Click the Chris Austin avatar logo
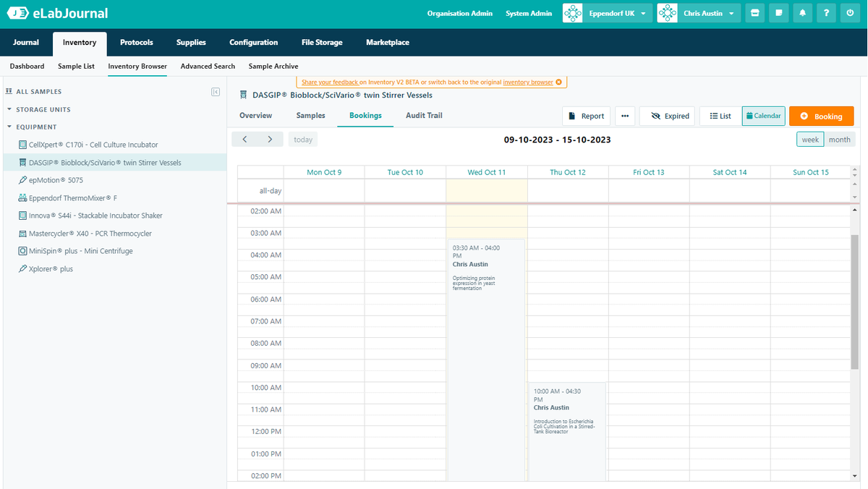This screenshot has width=868, height=489. point(668,13)
